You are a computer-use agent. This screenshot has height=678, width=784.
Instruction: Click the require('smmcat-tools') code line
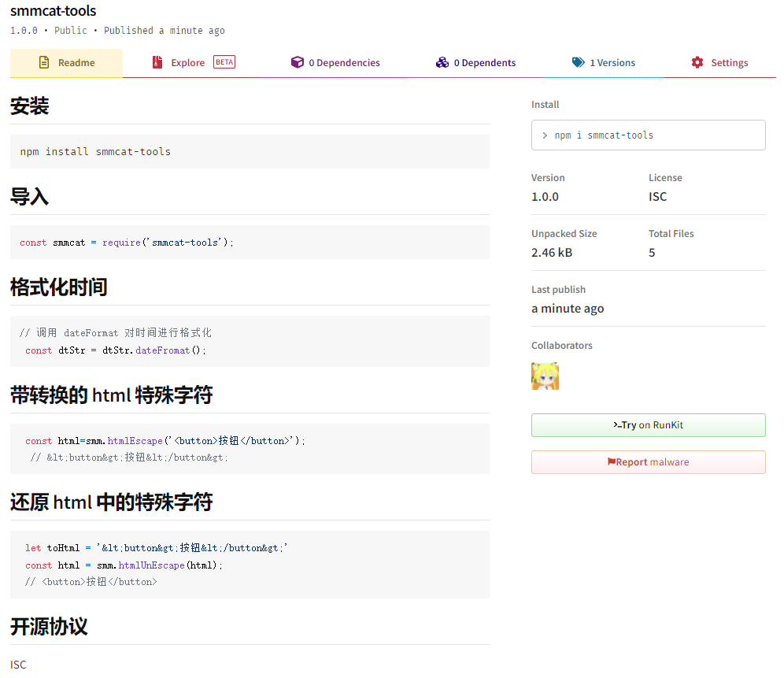(127, 243)
